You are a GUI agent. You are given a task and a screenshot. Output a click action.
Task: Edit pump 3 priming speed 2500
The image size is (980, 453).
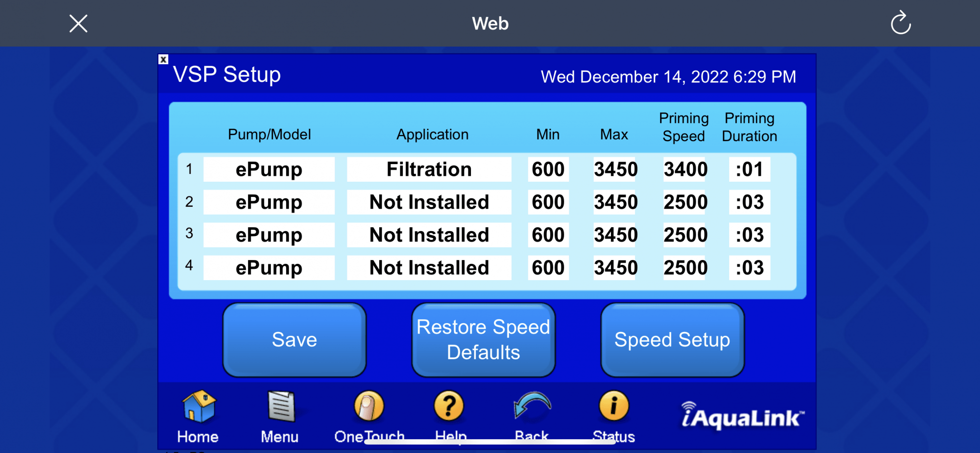pyautogui.click(x=686, y=235)
